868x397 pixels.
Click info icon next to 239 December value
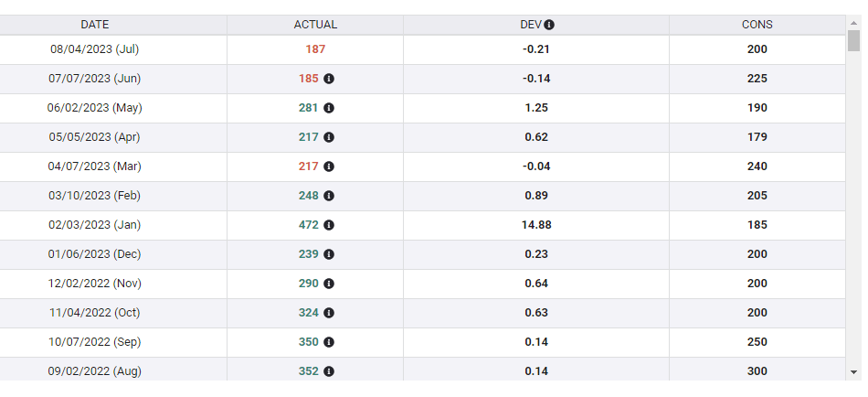(x=329, y=254)
